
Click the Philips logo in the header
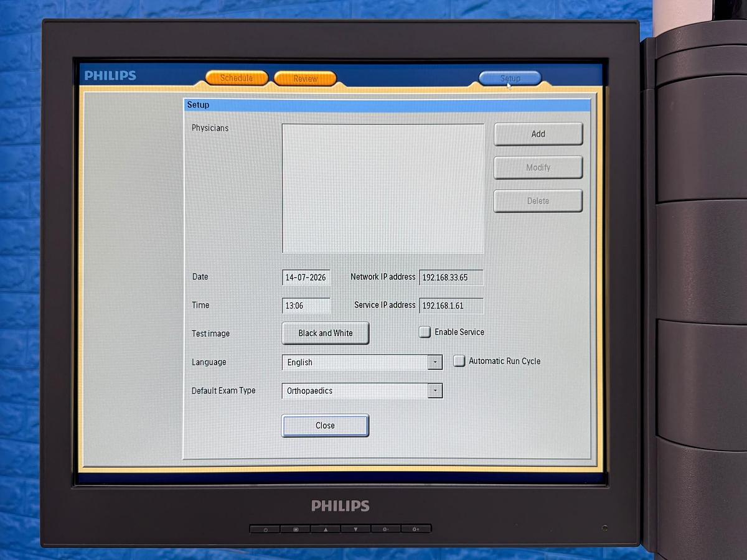tap(110, 76)
